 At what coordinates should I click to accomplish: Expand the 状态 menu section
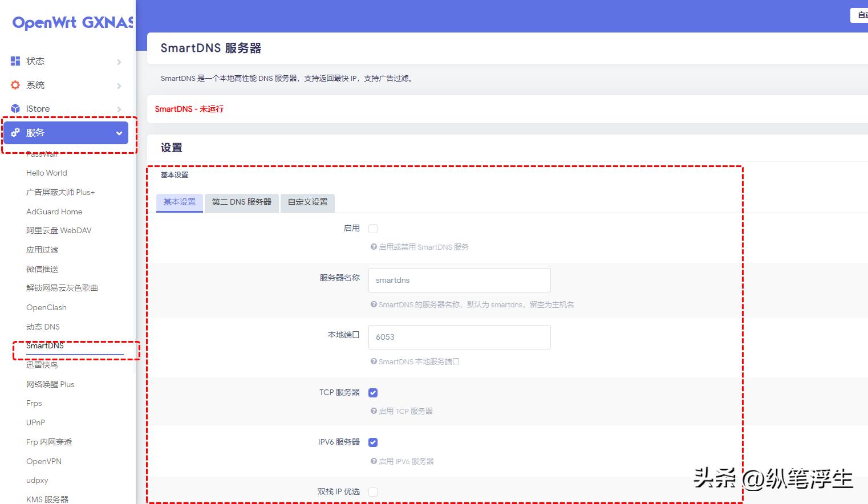pos(66,60)
